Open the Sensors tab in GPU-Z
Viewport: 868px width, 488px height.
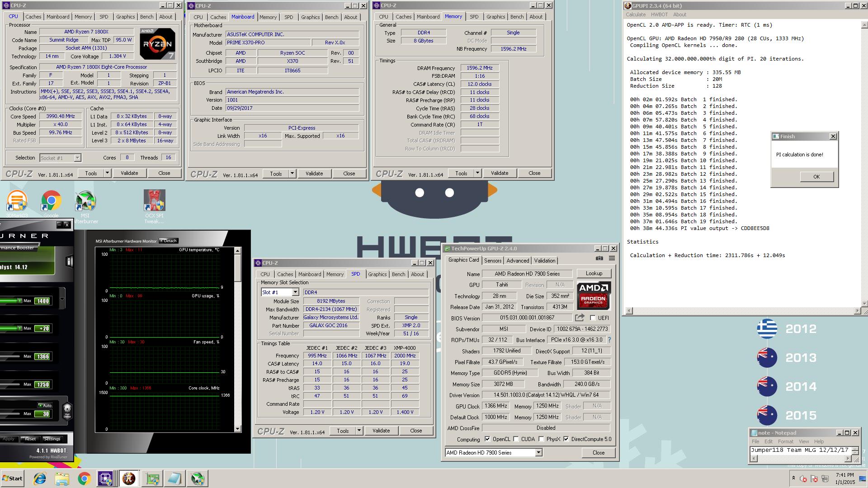[x=493, y=261]
